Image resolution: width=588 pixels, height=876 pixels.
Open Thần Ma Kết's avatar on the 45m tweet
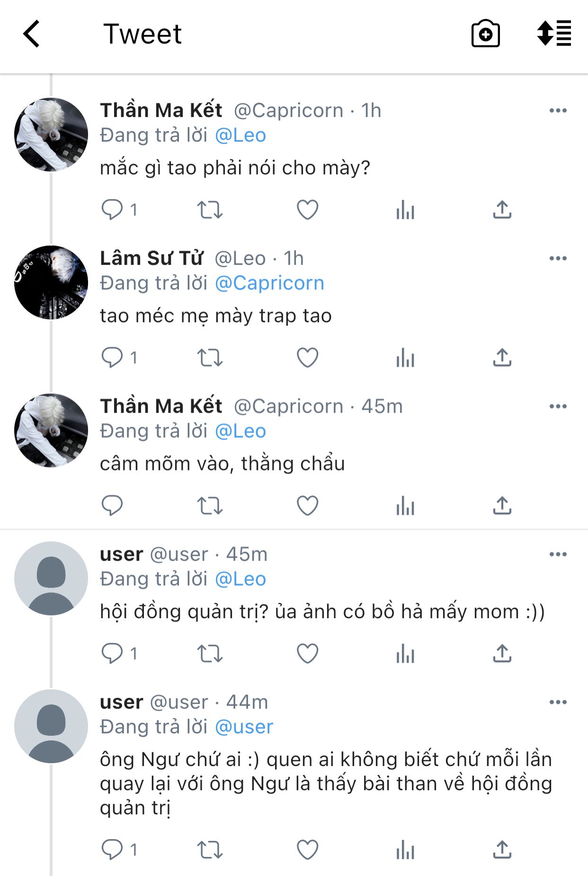click(51, 430)
